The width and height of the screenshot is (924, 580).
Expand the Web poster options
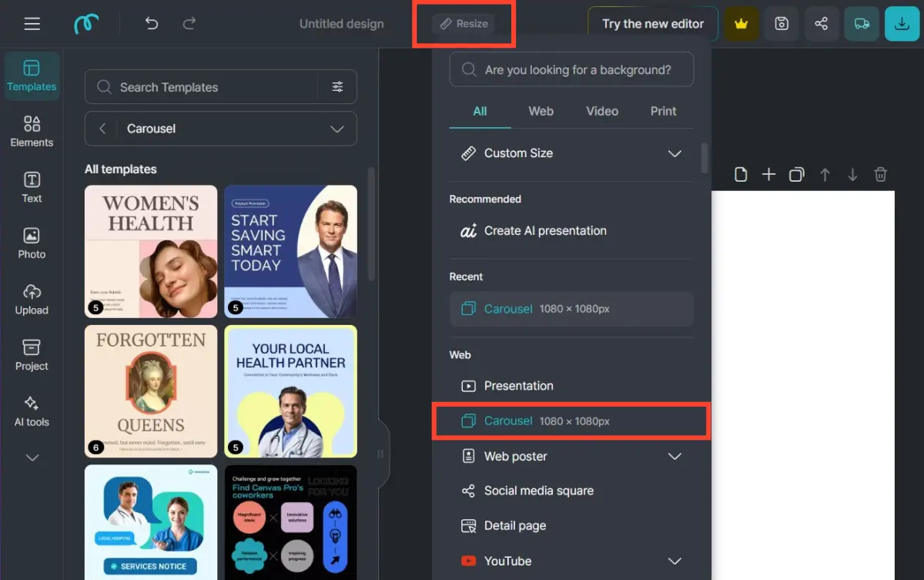pyautogui.click(x=675, y=456)
